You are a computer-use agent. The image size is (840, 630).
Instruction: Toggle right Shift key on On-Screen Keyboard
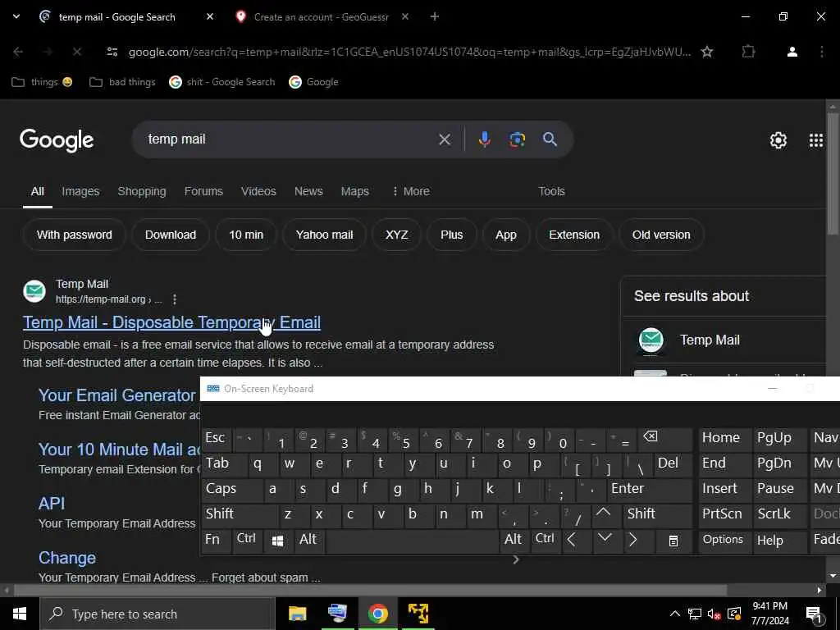pos(657,514)
